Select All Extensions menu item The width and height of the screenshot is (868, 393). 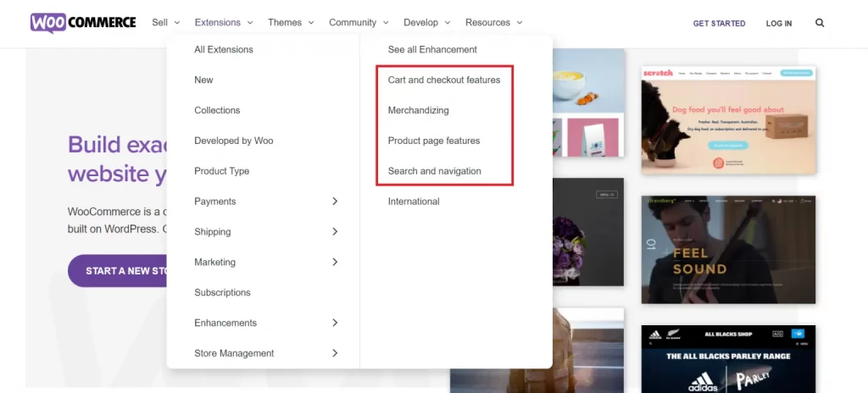click(x=223, y=50)
